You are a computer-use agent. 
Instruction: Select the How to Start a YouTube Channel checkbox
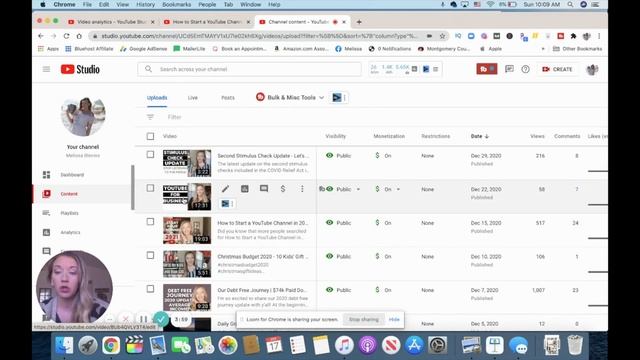tap(150, 221)
